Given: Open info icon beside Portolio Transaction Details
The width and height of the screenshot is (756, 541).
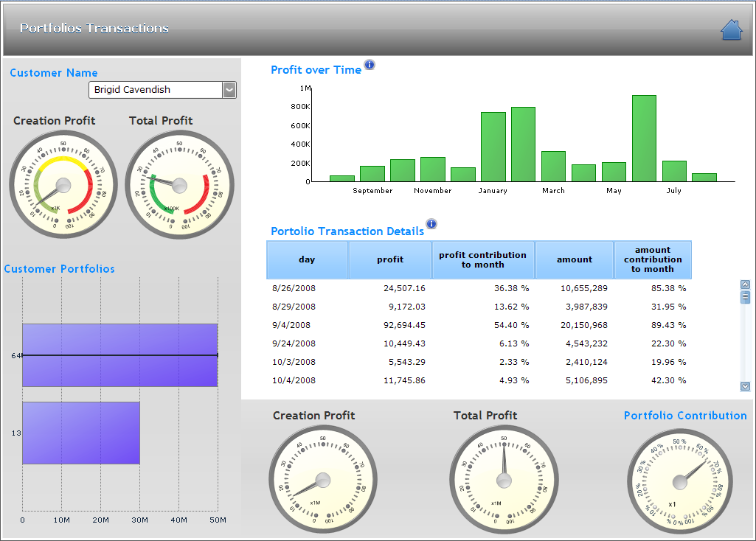Looking at the screenshot, I should [431, 223].
